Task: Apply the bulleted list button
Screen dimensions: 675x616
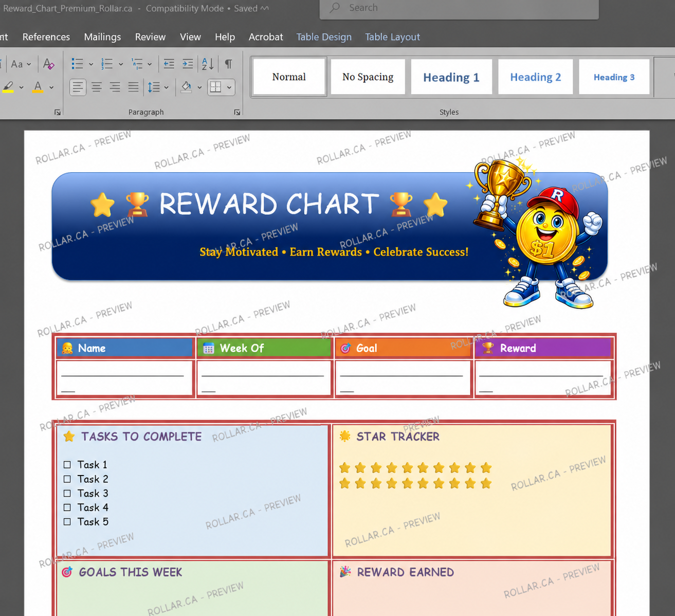Action: pos(77,64)
